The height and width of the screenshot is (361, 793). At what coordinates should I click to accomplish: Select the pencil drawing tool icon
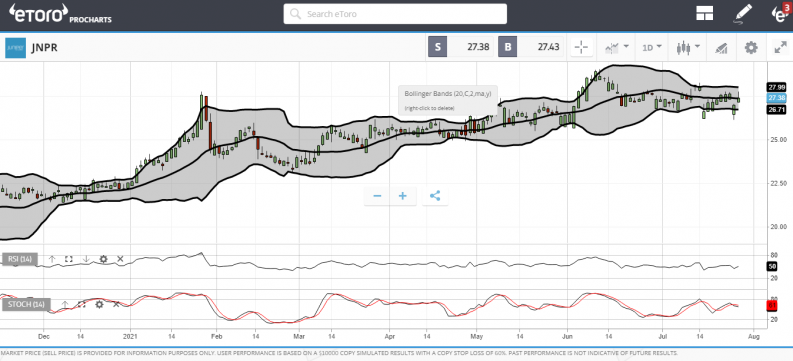point(742,14)
